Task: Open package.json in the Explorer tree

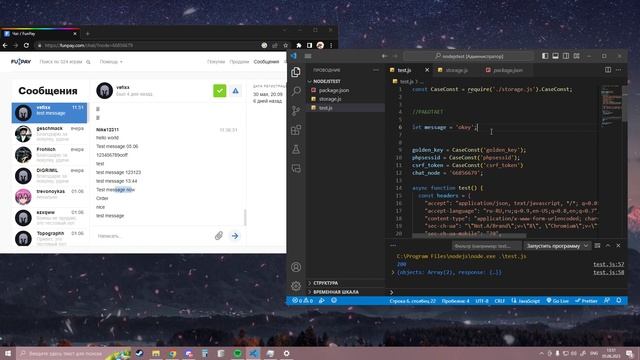Action: 346,90
